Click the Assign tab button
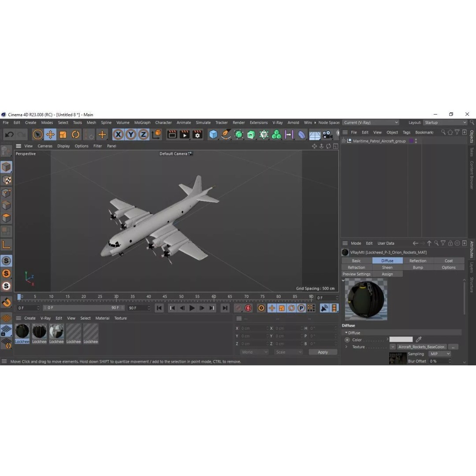Image resolution: width=476 pixels, height=476 pixels. (x=387, y=274)
